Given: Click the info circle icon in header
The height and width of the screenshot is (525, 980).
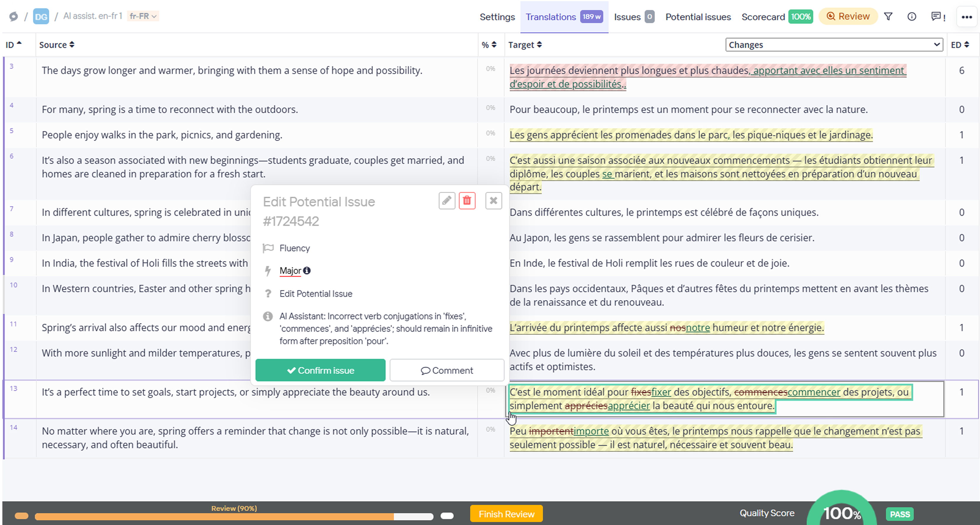Looking at the screenshot, I should (911, 16).
